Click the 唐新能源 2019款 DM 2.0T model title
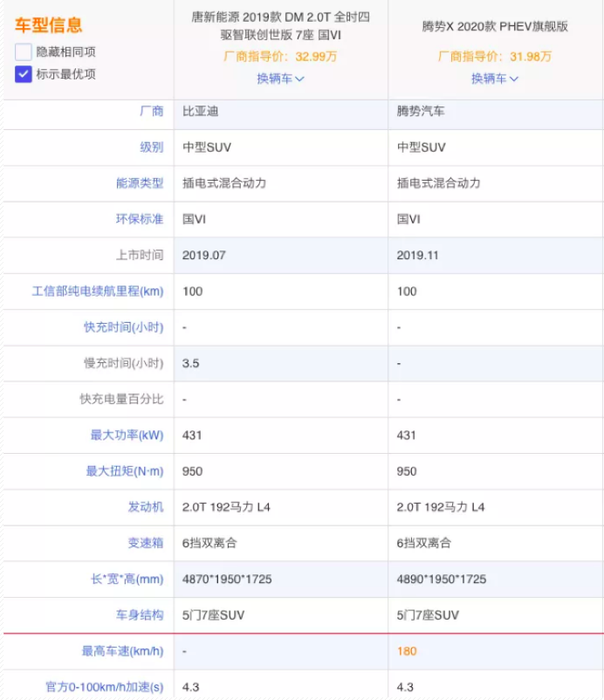The height and width of the screenshot is (700, 604). point(280,26)
